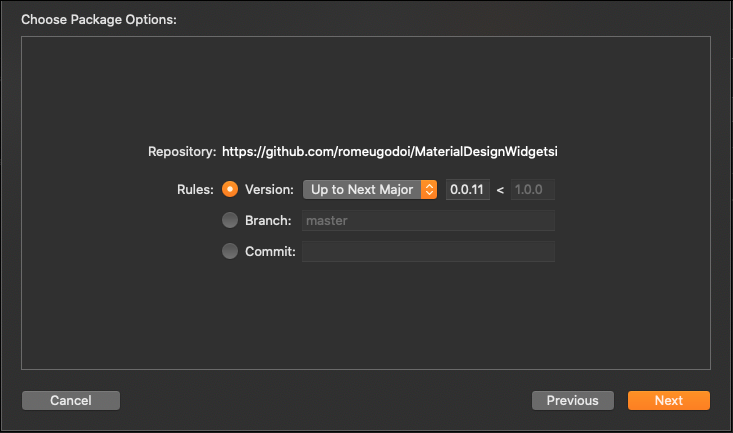Select the Branch rule radio button

pos(230,220)
